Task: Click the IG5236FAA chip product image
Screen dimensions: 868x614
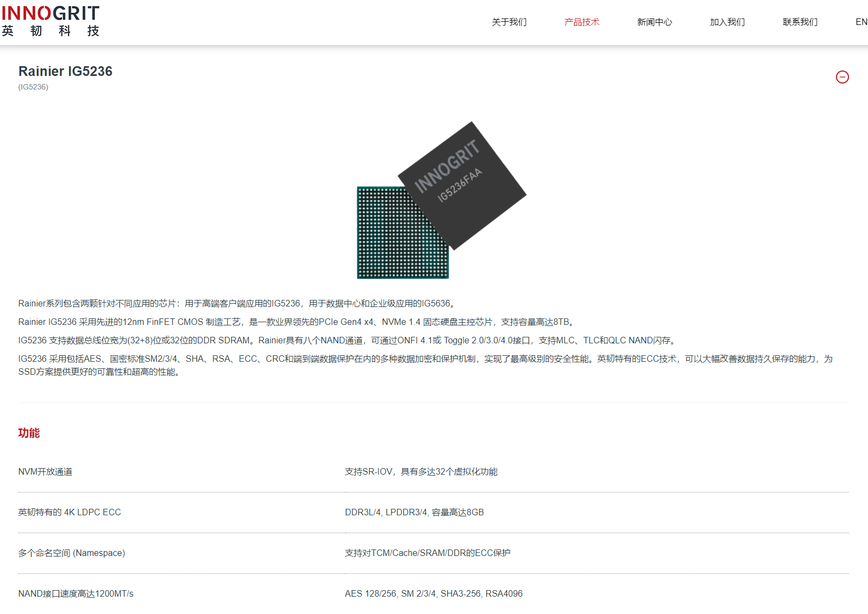Action: point(441,200)
